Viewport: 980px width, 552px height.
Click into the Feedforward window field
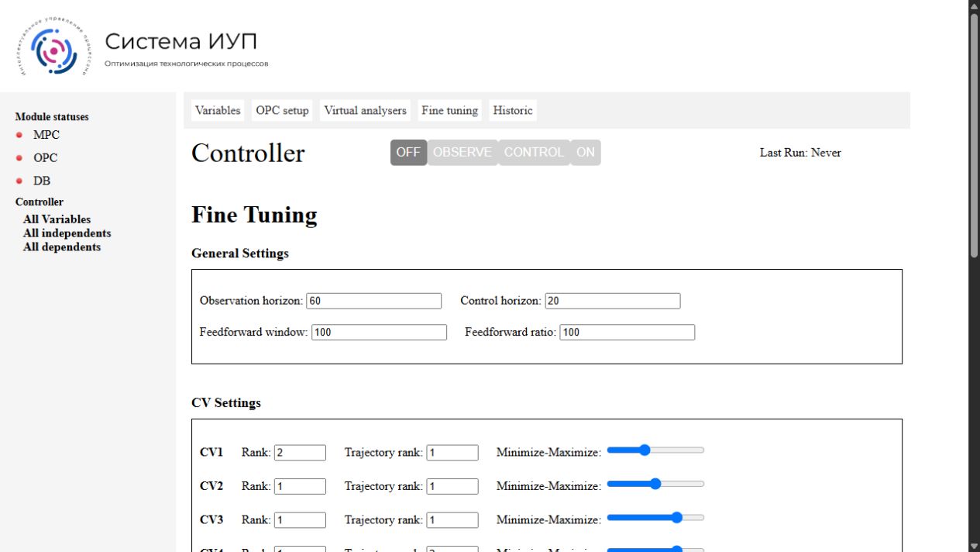point(380,333)
